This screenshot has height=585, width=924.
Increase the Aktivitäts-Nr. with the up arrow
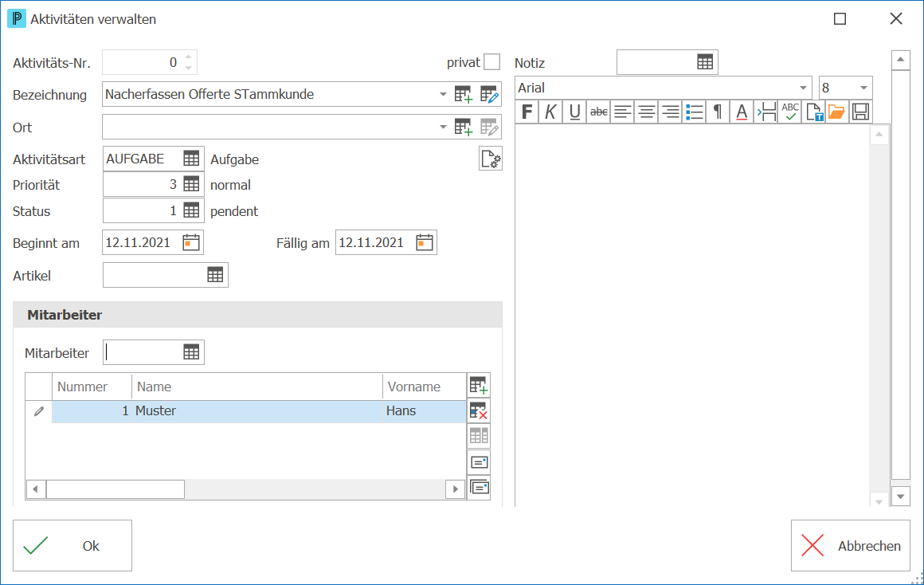[189, 57]
